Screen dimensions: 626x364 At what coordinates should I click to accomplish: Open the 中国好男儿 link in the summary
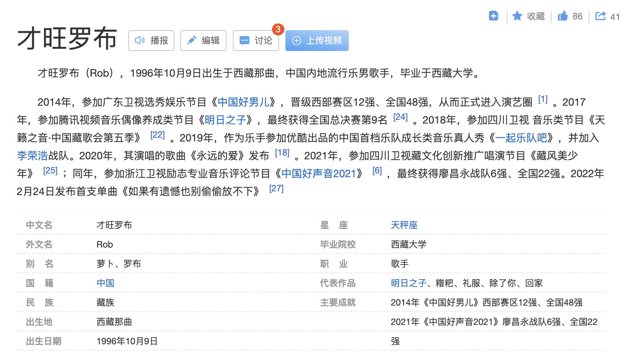click(x=244, y=102)
